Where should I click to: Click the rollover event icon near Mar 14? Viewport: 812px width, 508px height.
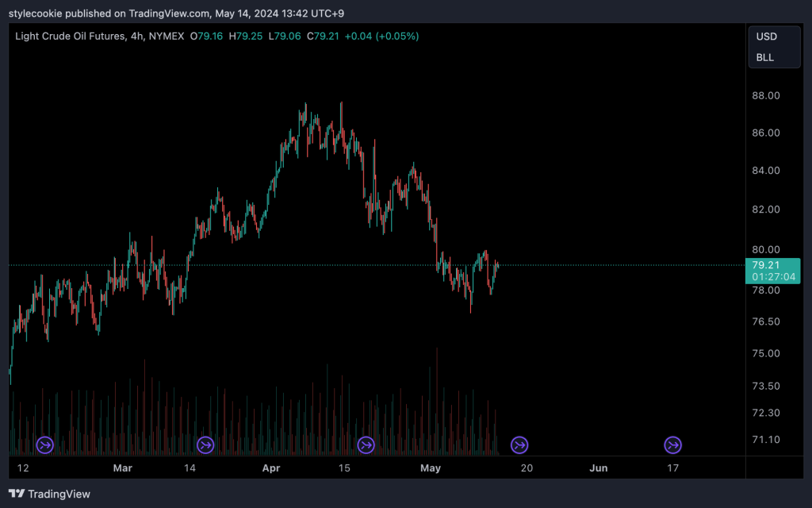click(205, 445)
